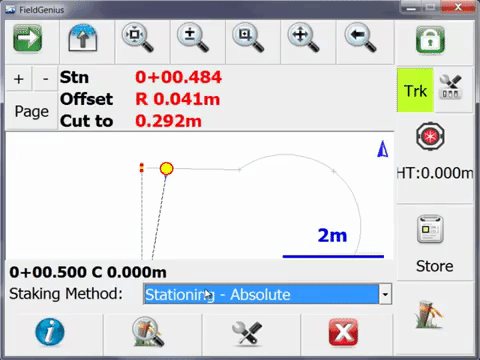
Task: Toggle the Trk tracking mode button
Action: click(x=415, y=90)
